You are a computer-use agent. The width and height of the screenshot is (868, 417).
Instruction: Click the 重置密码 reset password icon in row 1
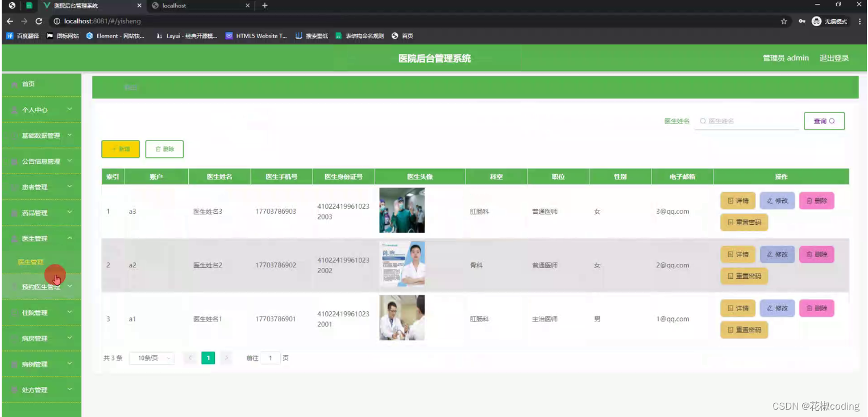731,222
